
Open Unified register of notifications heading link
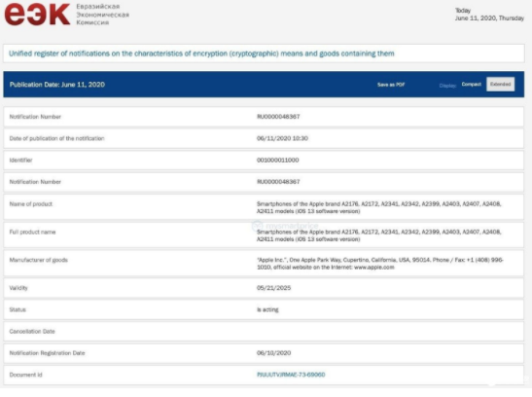coord(201,54)
